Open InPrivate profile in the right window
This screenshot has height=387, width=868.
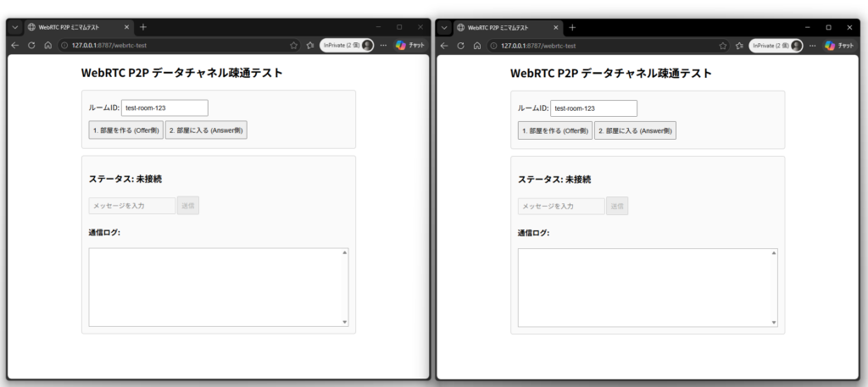[x=776, y=46]
